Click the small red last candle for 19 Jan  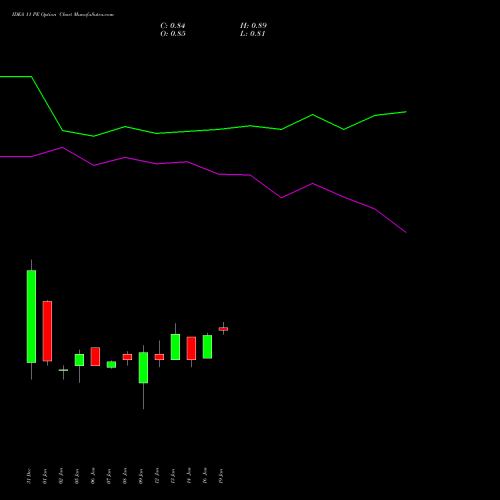(x=223, y=329)
